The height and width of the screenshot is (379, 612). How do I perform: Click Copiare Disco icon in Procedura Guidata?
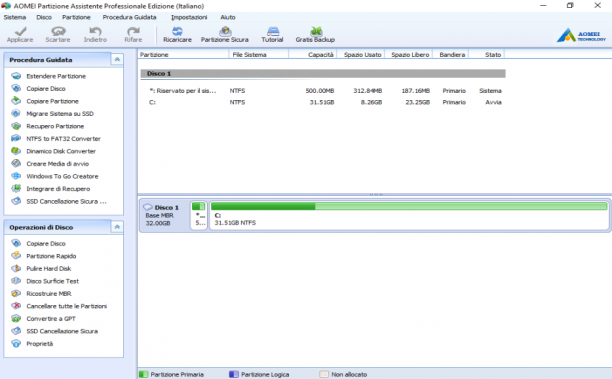(16, 88)
